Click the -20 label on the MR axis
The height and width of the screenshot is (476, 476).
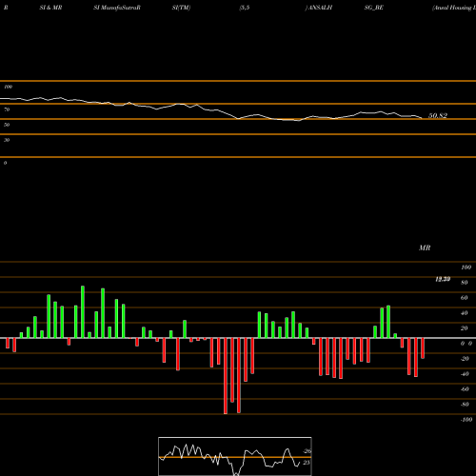[x=465, y=359]
